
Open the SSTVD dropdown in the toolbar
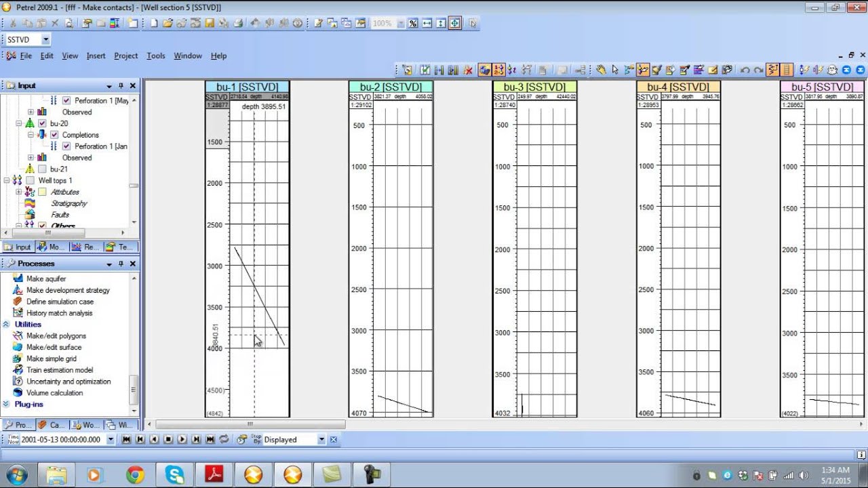click(45, 40)
